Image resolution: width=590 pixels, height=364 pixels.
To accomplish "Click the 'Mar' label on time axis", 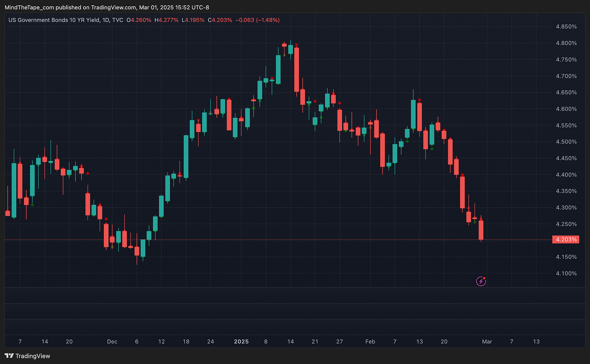I will 487,342.
